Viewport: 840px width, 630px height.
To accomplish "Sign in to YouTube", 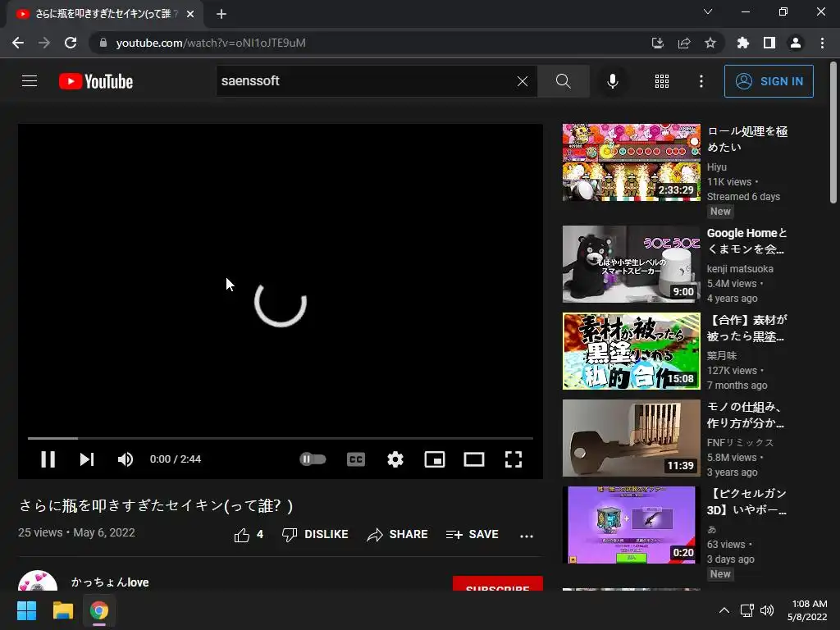I will point(769,81).
